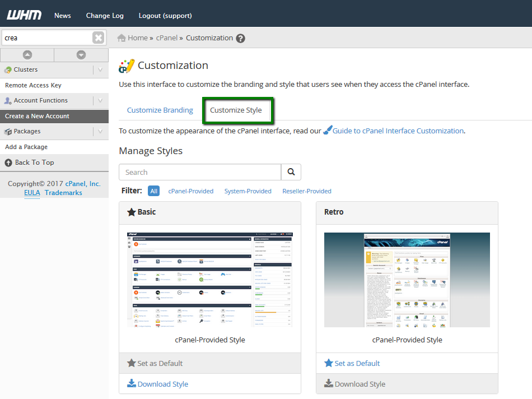Click the paintbrush icon beside the guide link

[x=328, y=130]
